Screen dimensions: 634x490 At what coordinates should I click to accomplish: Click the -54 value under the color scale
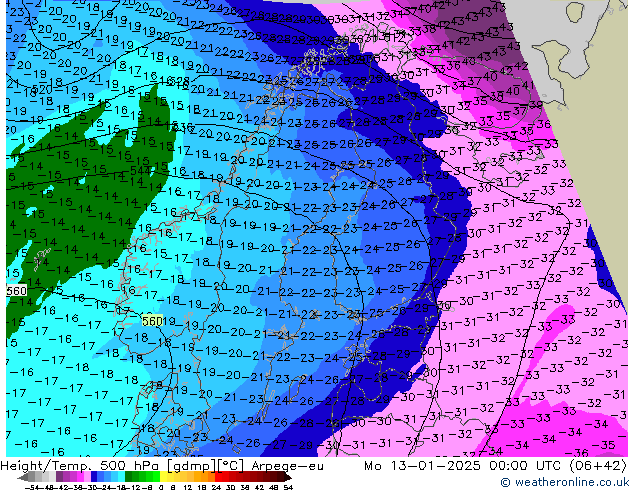(x=32, y=488)
